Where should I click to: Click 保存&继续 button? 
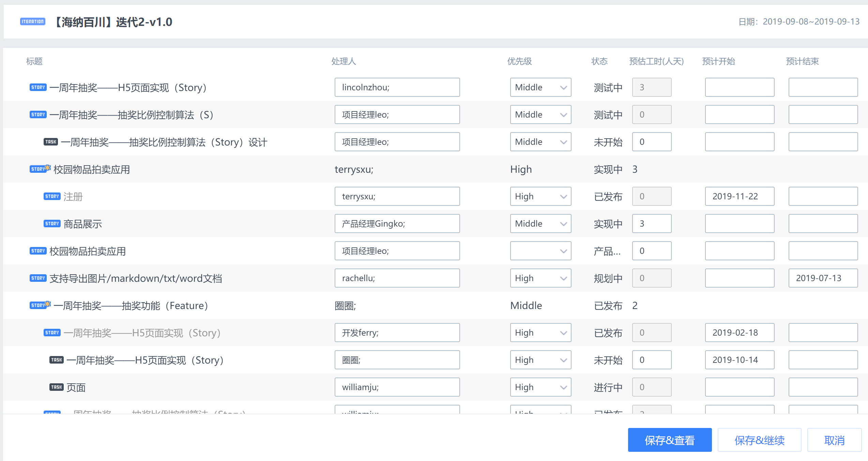pyautogui.click(x=759, y=440)
